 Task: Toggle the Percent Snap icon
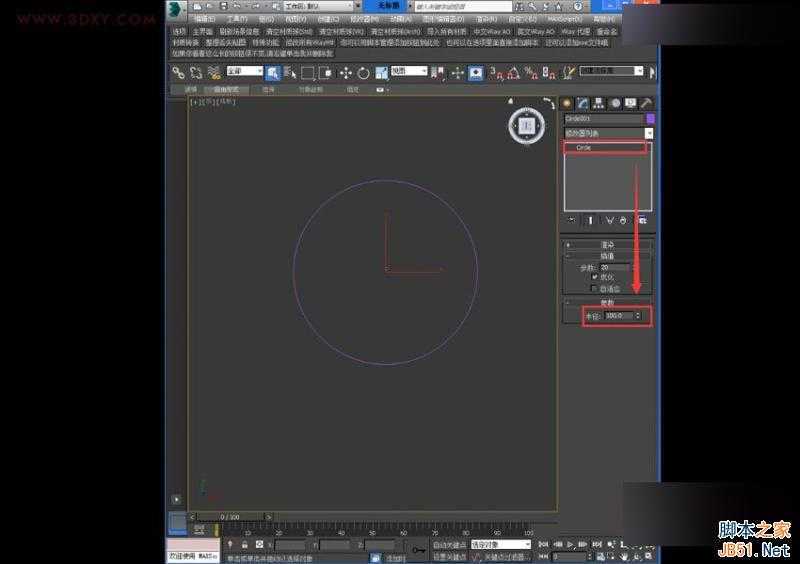pyautogui.click(x=531, y=73)
